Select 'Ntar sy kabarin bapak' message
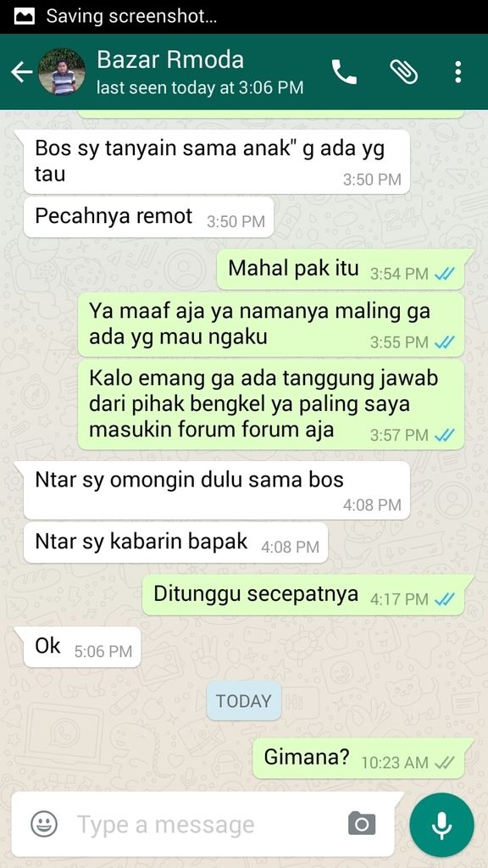The image size is (488, 868). pyautogui.click(x=176, y=542)
